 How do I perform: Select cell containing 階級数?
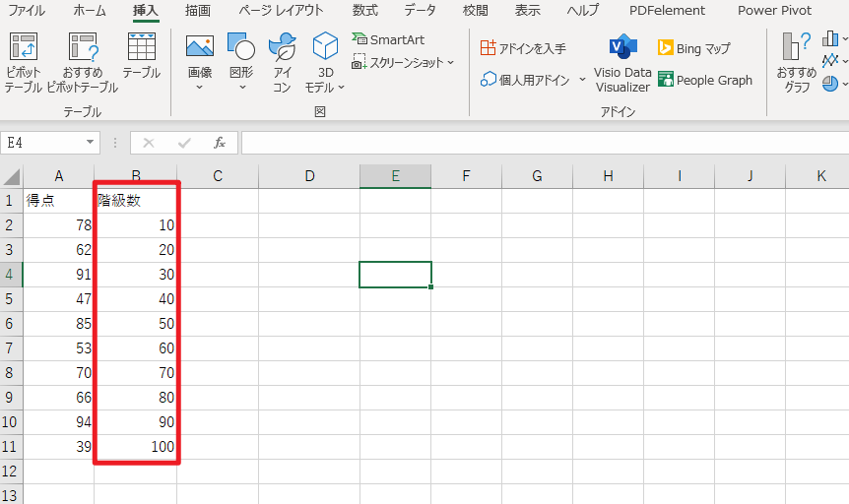135,201
